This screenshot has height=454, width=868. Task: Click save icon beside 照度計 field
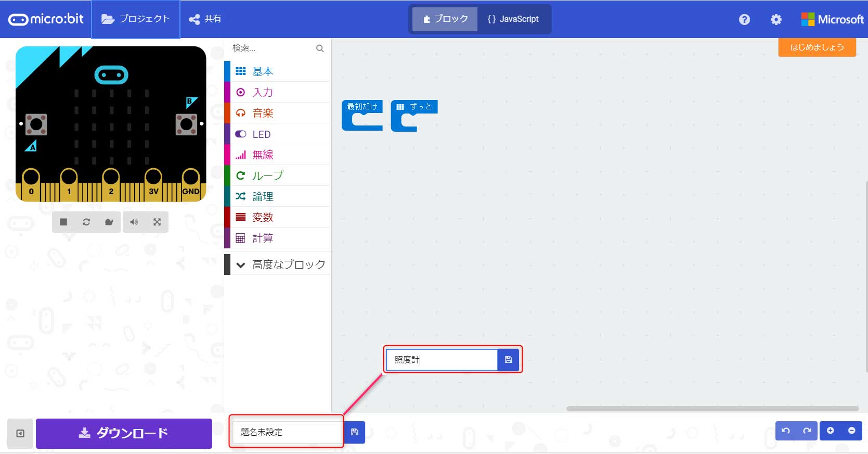[509, 360]
